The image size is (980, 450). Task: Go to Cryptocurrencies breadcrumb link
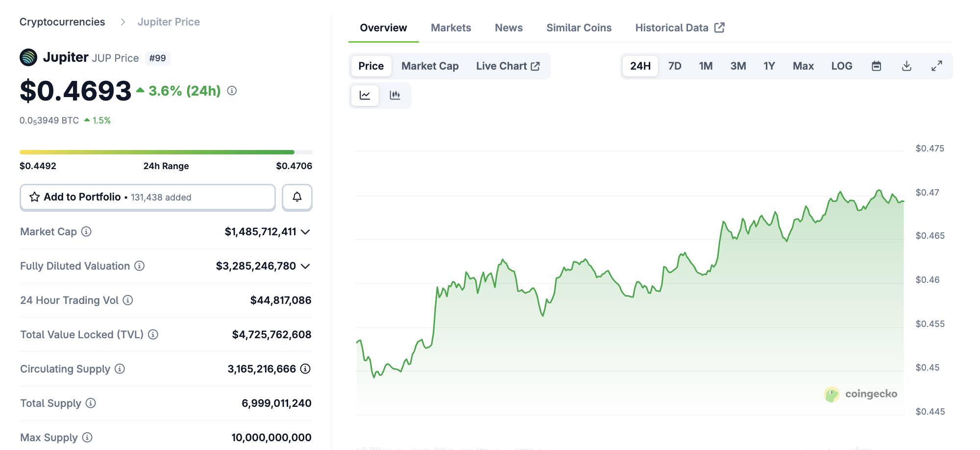point(62,22)
